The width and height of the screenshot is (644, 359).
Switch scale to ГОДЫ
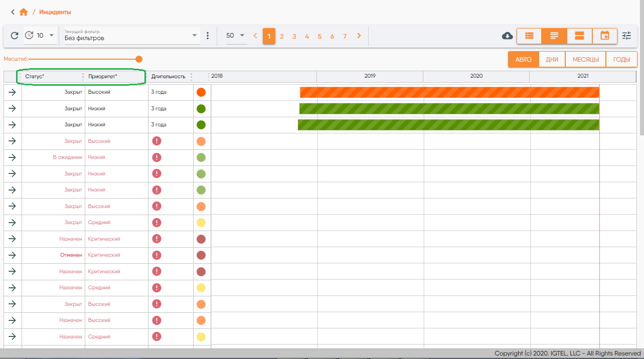(x=621, y=59)
